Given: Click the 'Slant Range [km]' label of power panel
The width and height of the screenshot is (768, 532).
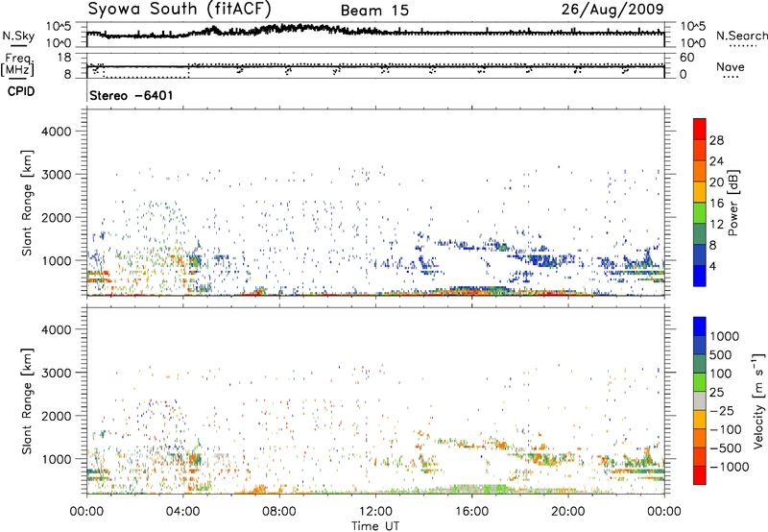Looking at the screenshot, I should [x=28, y=203].
